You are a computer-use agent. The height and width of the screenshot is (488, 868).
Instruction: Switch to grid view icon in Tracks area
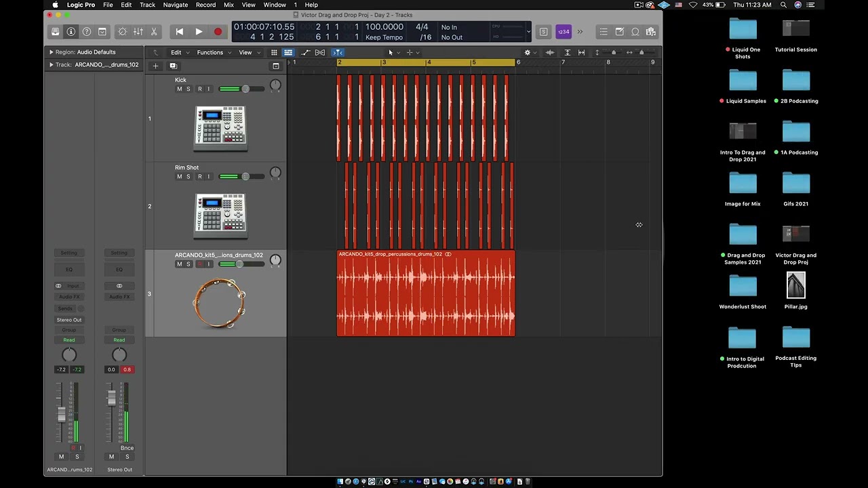click(x=274, y=52)
